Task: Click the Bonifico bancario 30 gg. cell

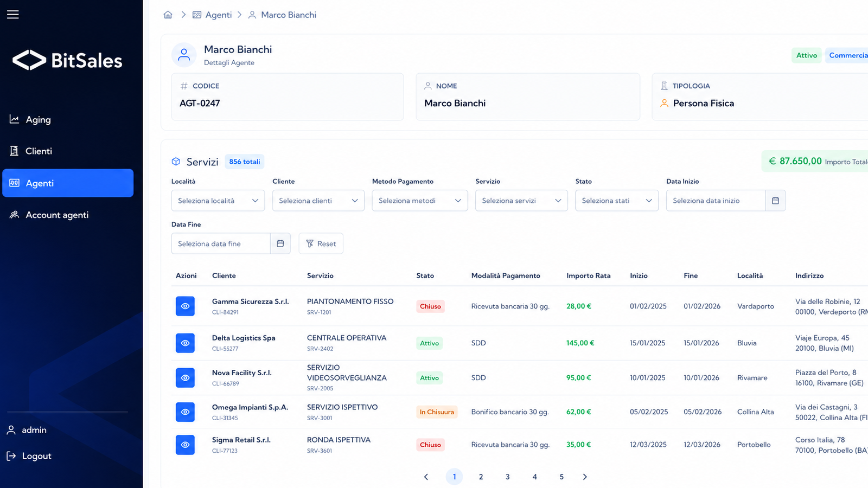Action: [x=510, y=412]
